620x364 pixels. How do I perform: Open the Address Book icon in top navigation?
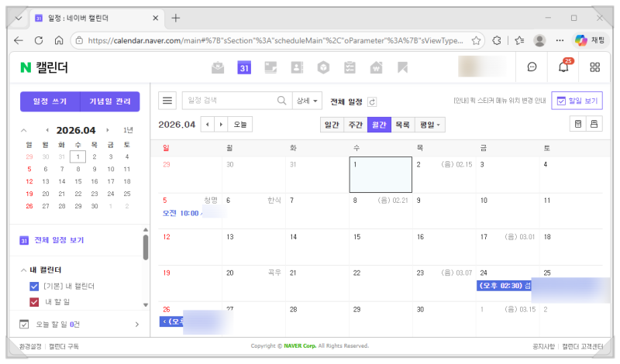pos(297,68)
